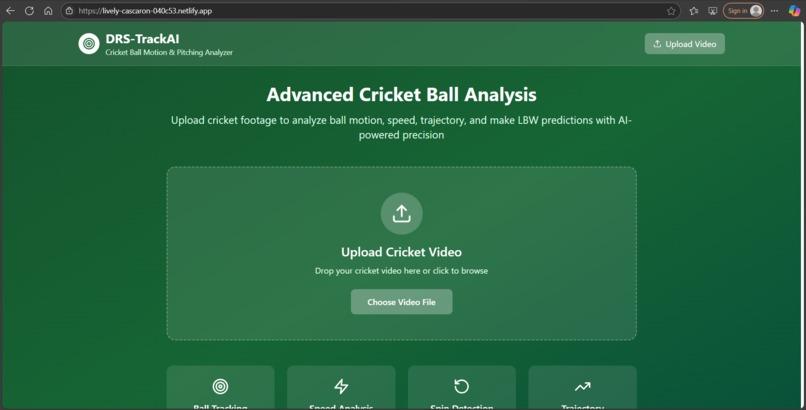Select the netlify.app address bar
This screenshot has height=410, width=806.
370,11
